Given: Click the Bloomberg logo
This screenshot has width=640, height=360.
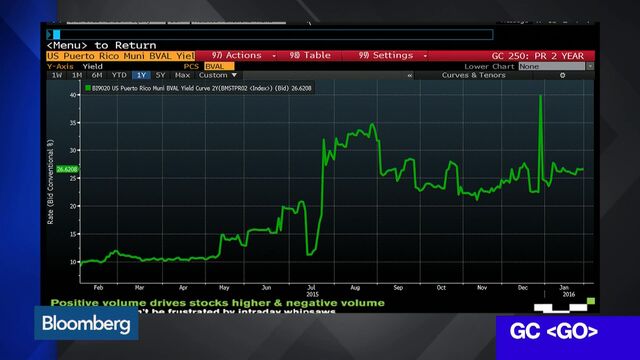Looking at the screenshot, I should 86,323.
